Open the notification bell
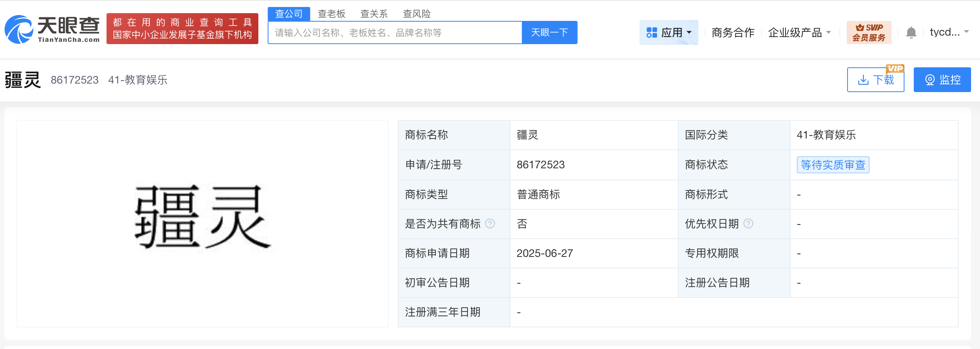Viewport: 980px width, 349px height. [x=911, y=32]
